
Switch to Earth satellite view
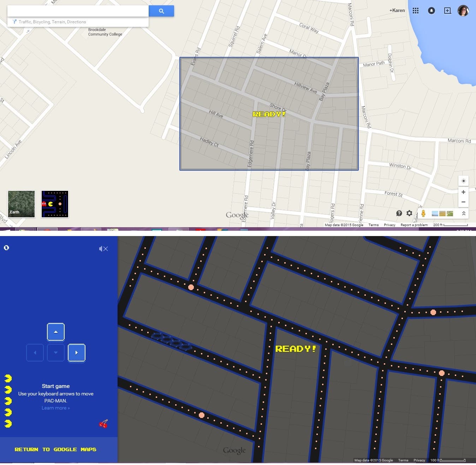pyautogui.click(x=22, y=204)
